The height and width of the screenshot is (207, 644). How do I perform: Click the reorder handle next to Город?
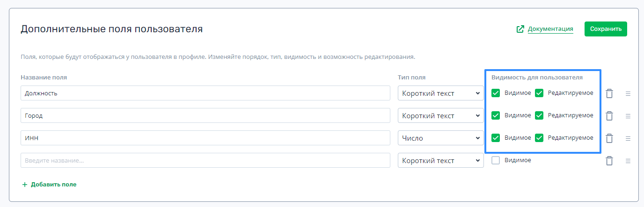pyautogui.click(x=628, y=116)
